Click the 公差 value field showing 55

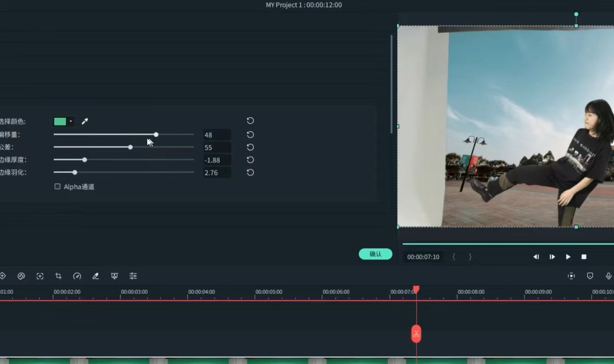pyautogui.click(x=217, y=147)
